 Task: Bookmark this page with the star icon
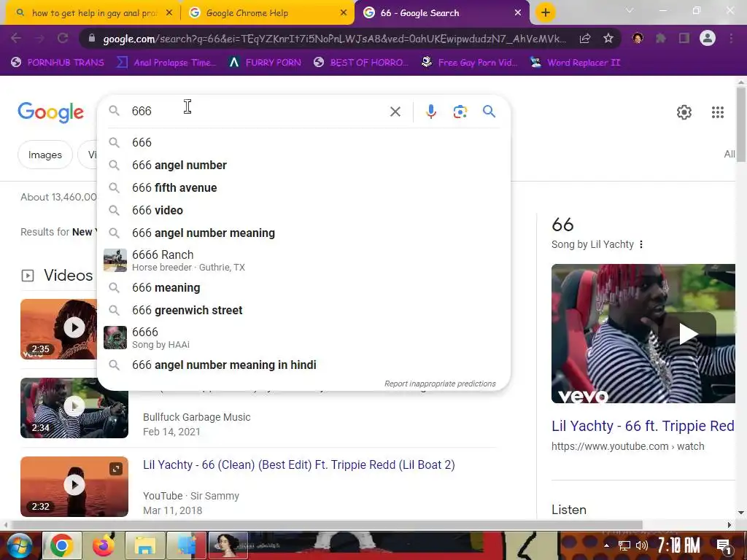coord(608,38)
